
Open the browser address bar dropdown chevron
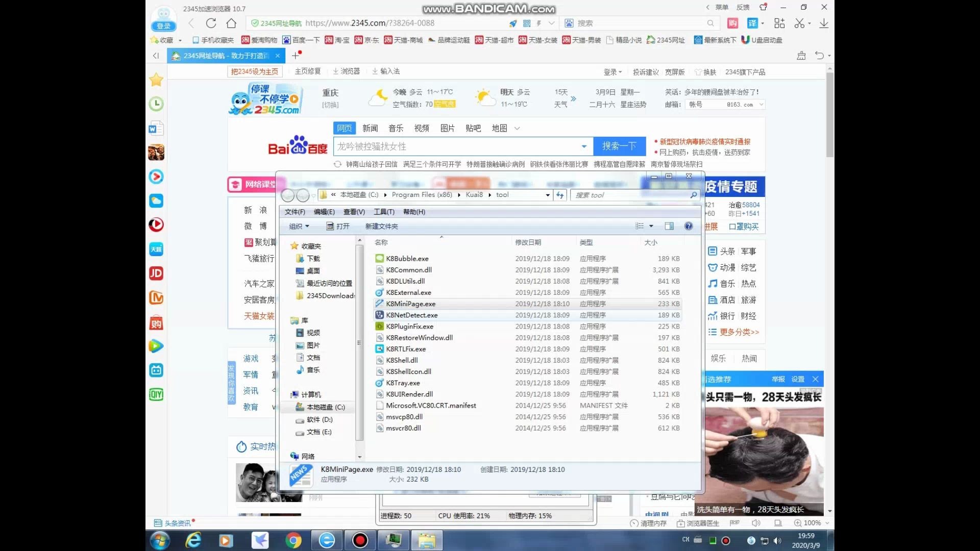(x=552, y=23)
